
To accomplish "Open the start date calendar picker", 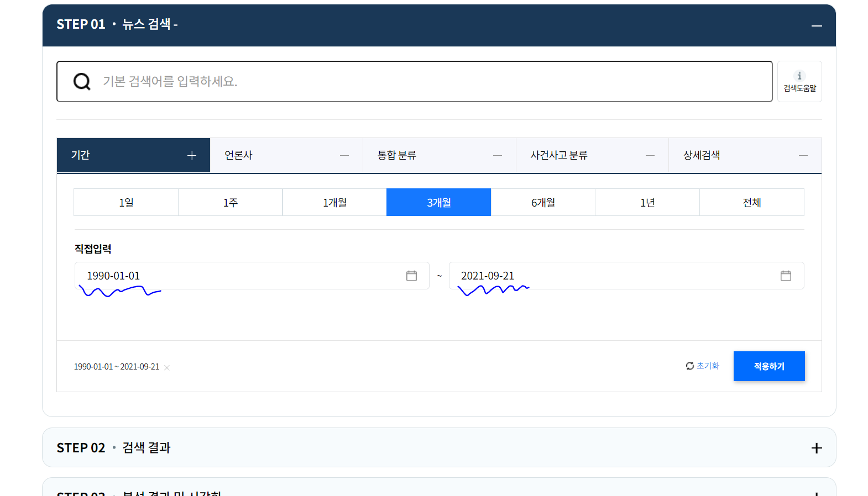I will coord(411,276).
